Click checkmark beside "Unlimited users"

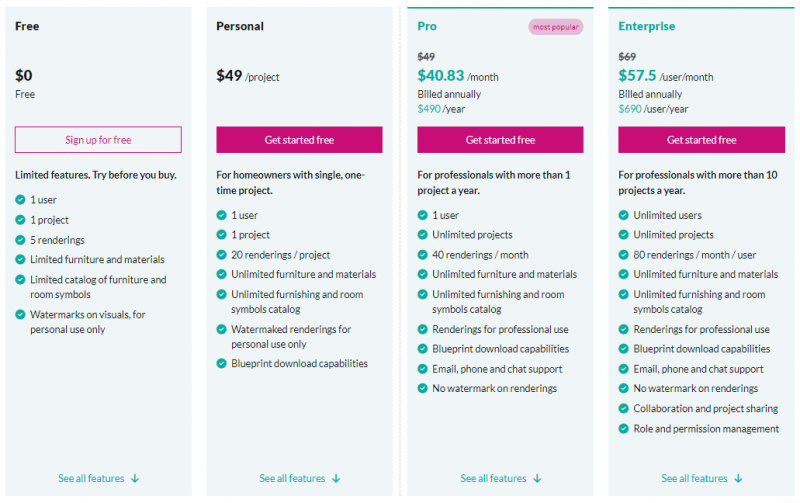[x=624, y=215]
